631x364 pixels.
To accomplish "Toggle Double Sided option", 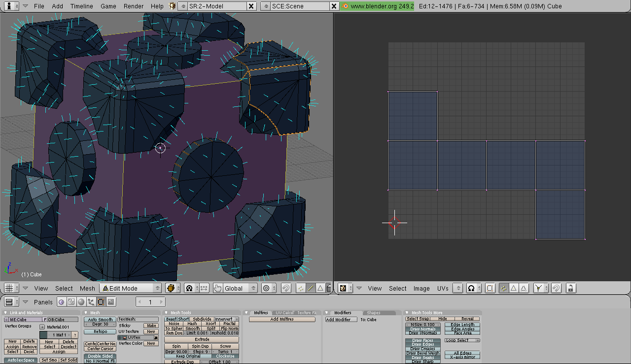I will coord(100,356).
